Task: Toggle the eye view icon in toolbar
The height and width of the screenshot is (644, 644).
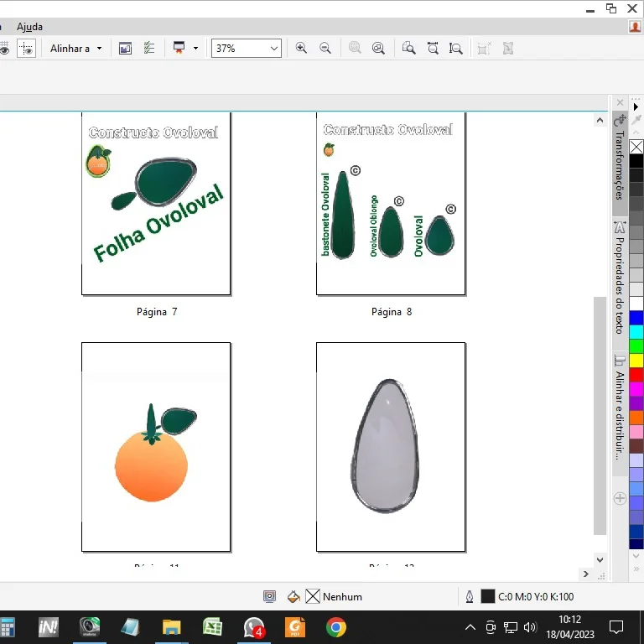Action: click(x=4, y=49)
